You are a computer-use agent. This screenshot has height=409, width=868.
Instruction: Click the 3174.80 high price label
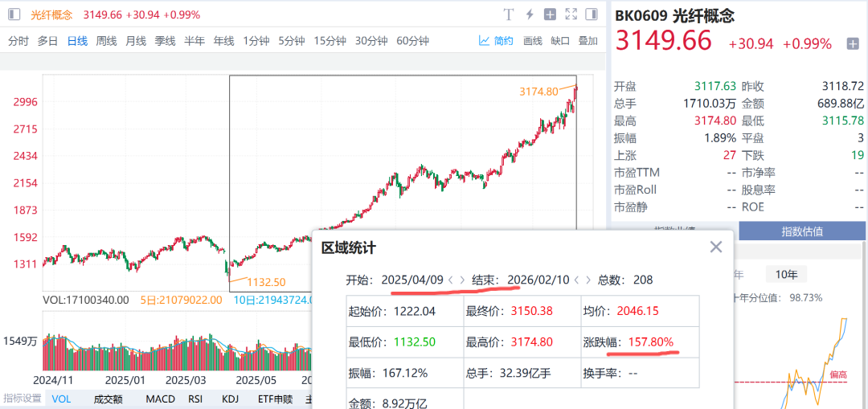(538, 92)
